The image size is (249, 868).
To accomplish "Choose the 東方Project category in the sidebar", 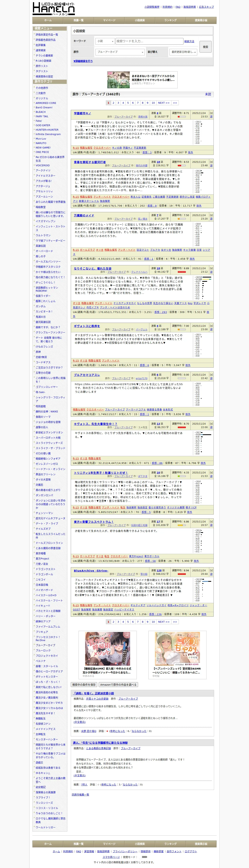I will coord(42,558).
